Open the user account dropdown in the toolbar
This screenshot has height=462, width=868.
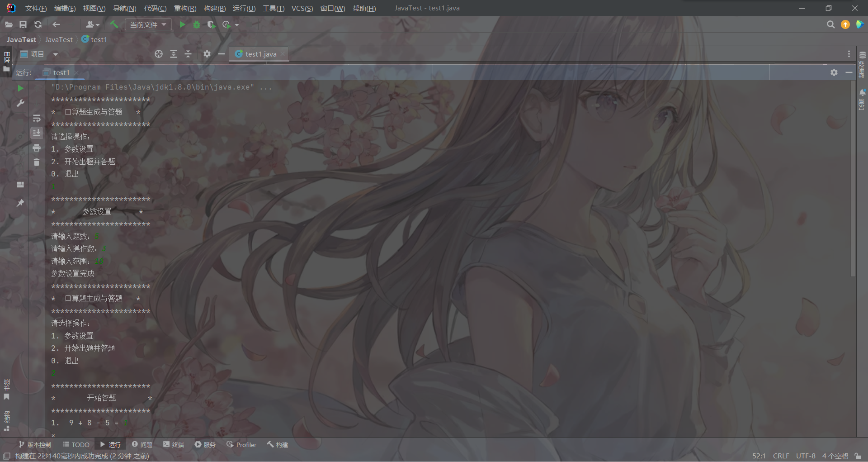click(92, 24)
